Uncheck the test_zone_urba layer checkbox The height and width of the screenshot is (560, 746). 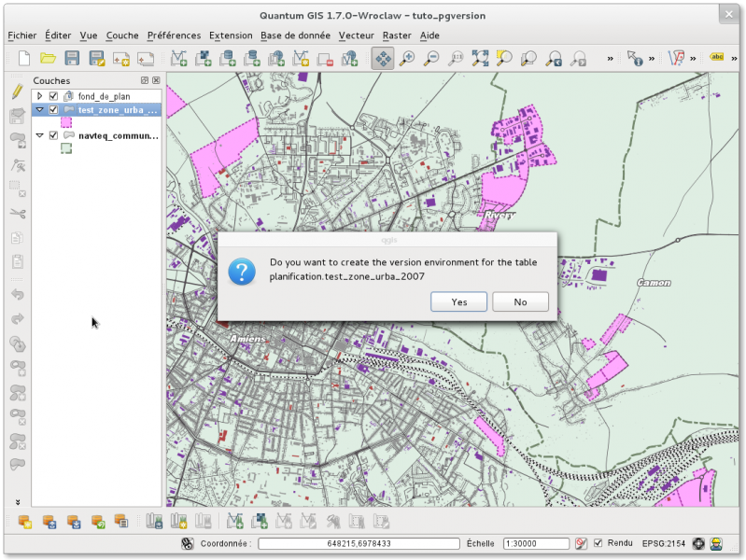[53, 109]
